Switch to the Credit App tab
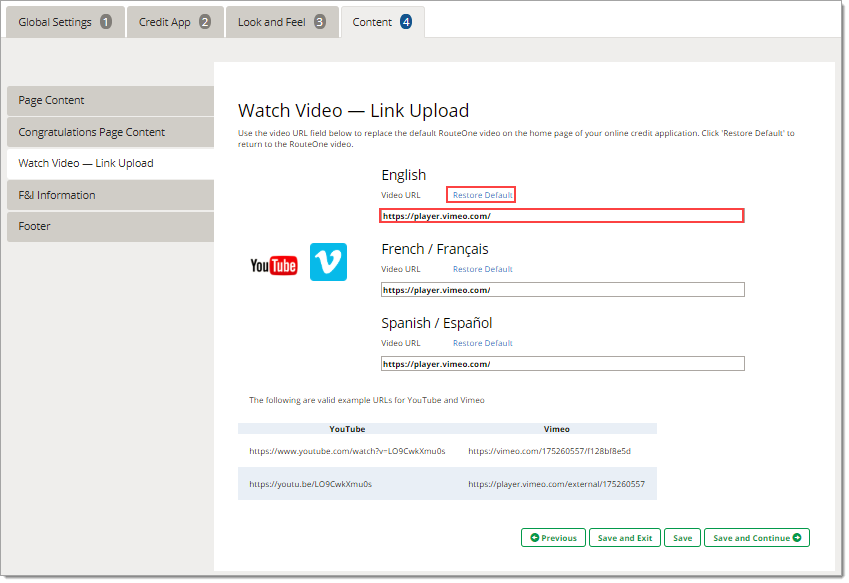 pyautogui.click(x=174, y=22)
